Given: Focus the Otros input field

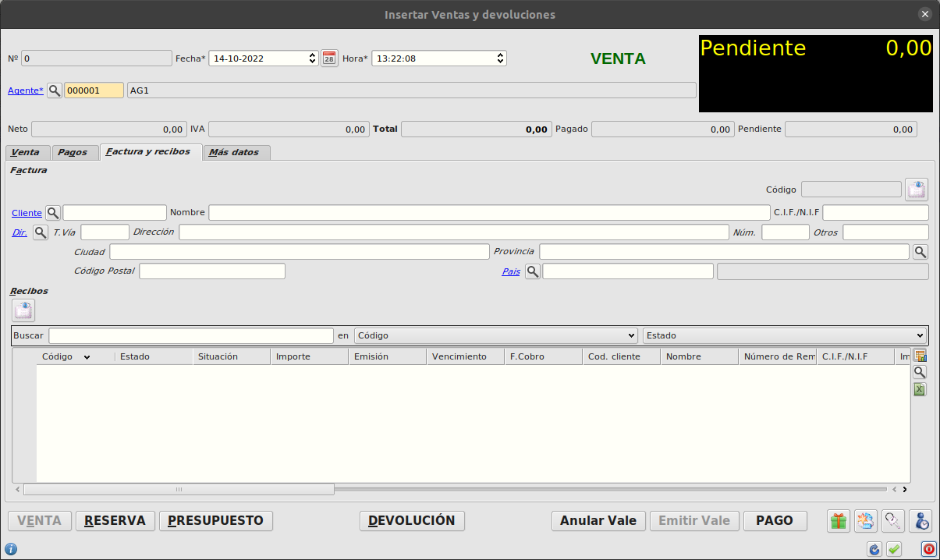Looking at the screenshot, I should (x=885, y=232).
